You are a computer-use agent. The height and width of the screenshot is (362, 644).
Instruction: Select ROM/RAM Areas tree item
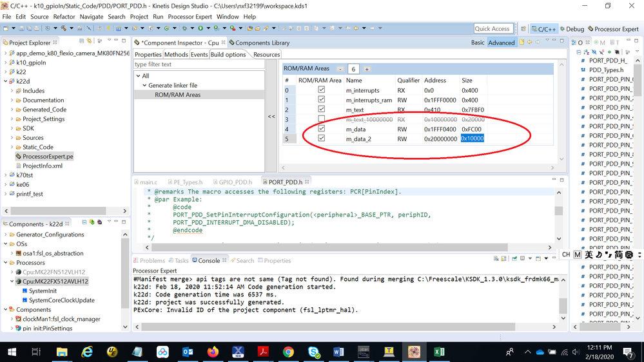(x=177, y=95)
